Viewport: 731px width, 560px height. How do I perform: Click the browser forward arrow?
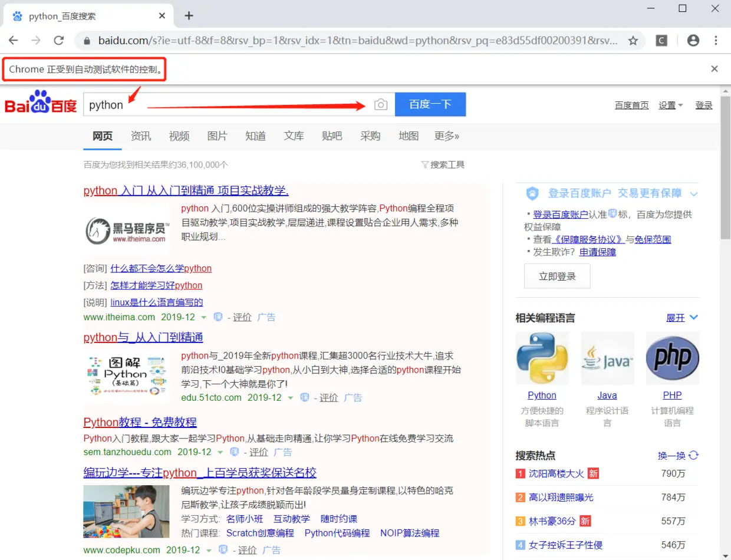click(x=36, y=41)
